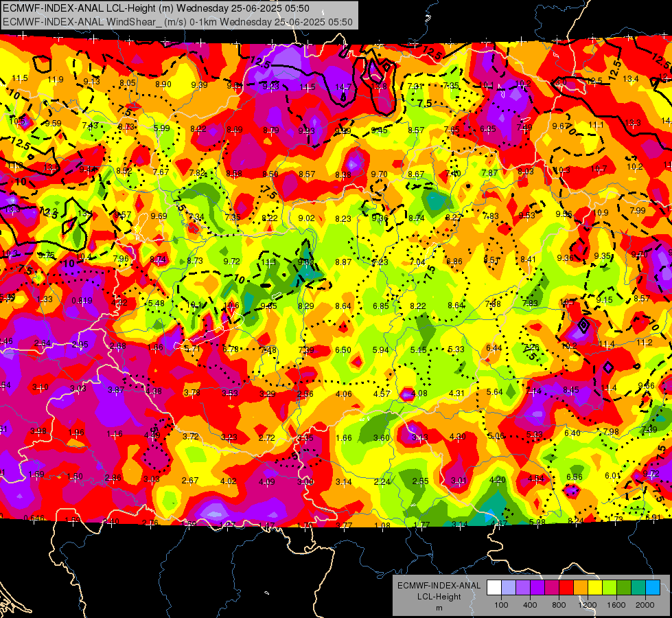Click the wind shear value '4.20'

497,479
